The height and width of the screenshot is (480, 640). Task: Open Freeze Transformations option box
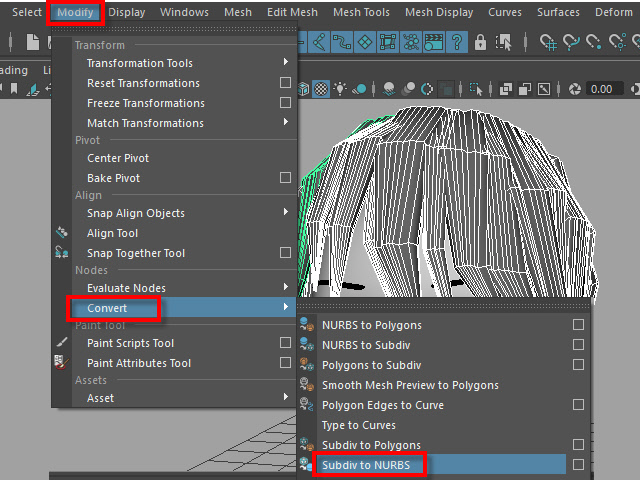[286, 103]
